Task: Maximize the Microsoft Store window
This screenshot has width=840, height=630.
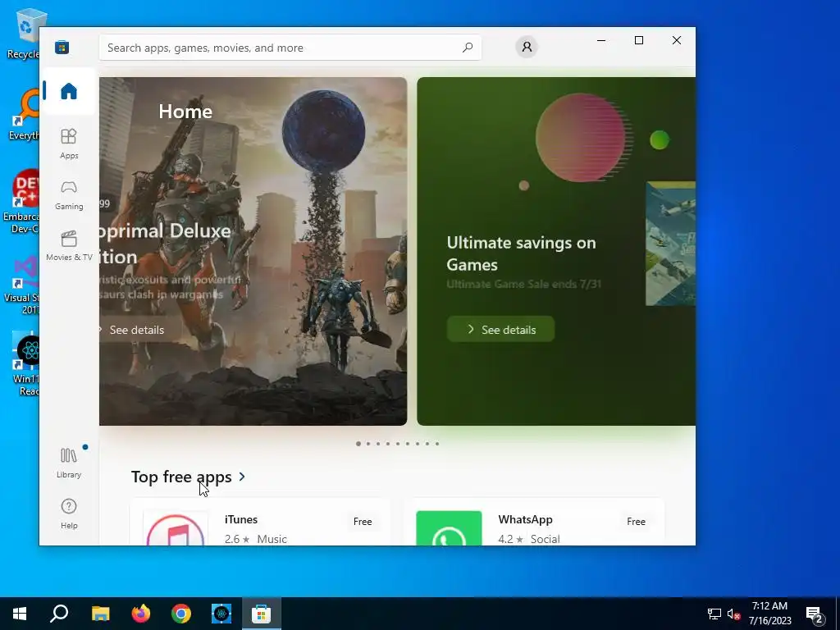Action: pyautogui.click(x=638, y=40)
